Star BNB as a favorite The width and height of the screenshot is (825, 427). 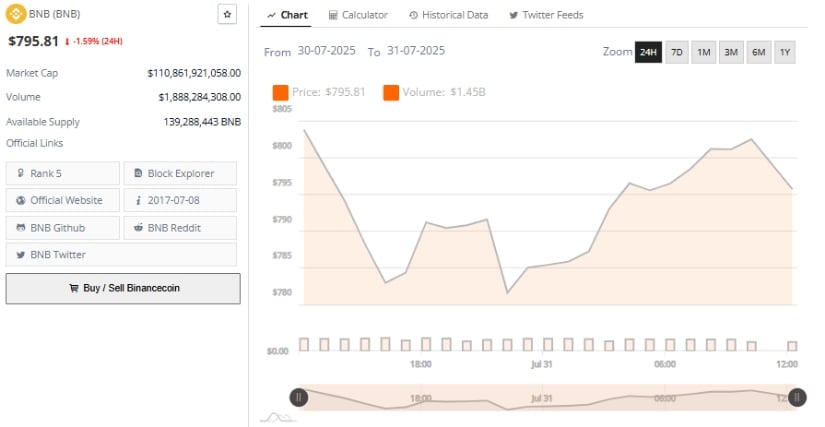point(227,15)
